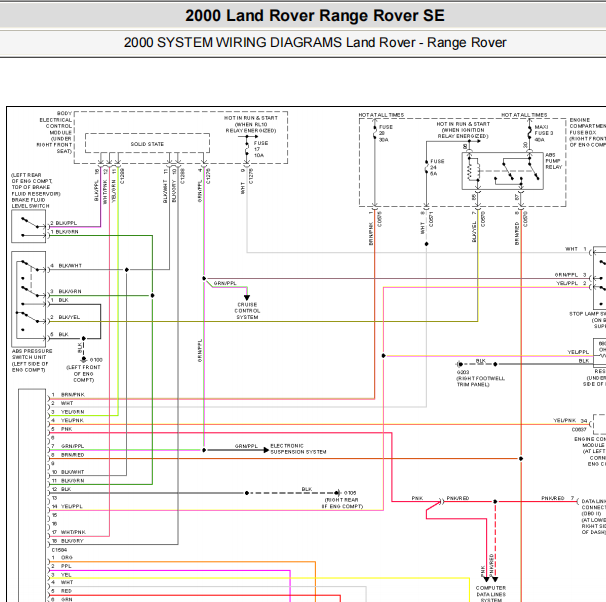This screenshot has width=606, height=602.
Task: Click the '2000 Land Rover Range Rover SE' heading
Action: [x=315, y=16]
